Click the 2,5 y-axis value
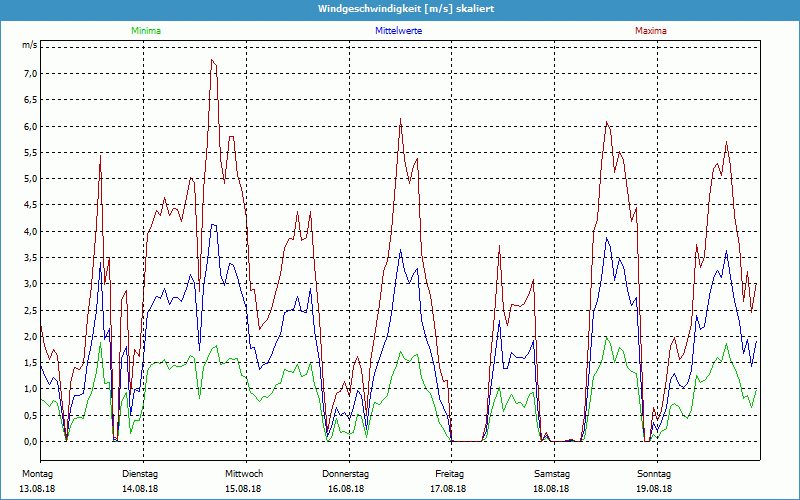800x500 pixels. 30,310
